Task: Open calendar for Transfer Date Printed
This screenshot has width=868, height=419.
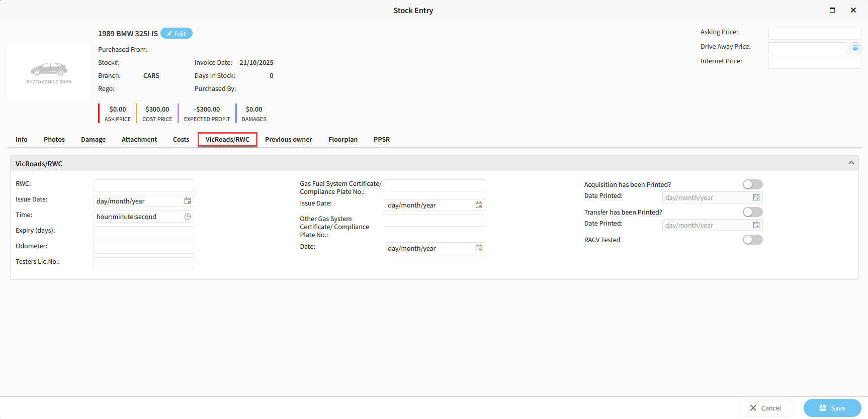Action: click(x=756, y=225)
